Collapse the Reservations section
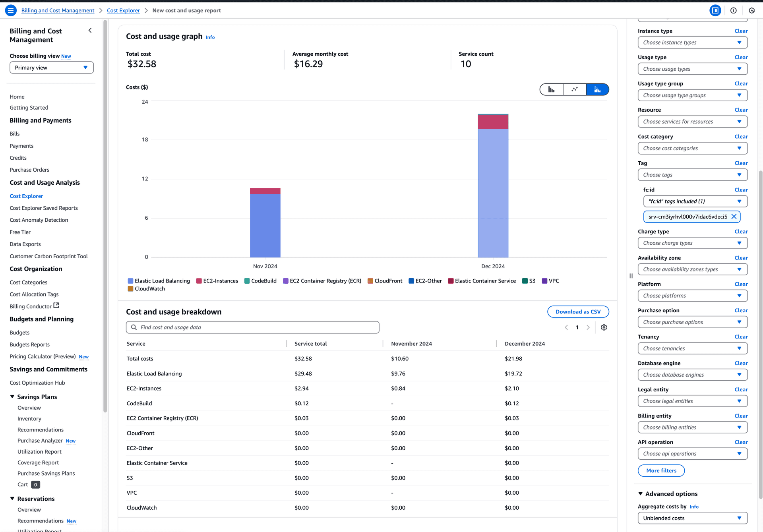Viewport: 763px width, 532px height. coord(12,498)
